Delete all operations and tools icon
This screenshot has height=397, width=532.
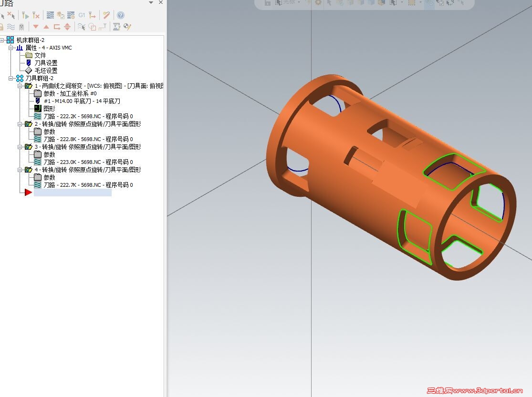(106, 15)
